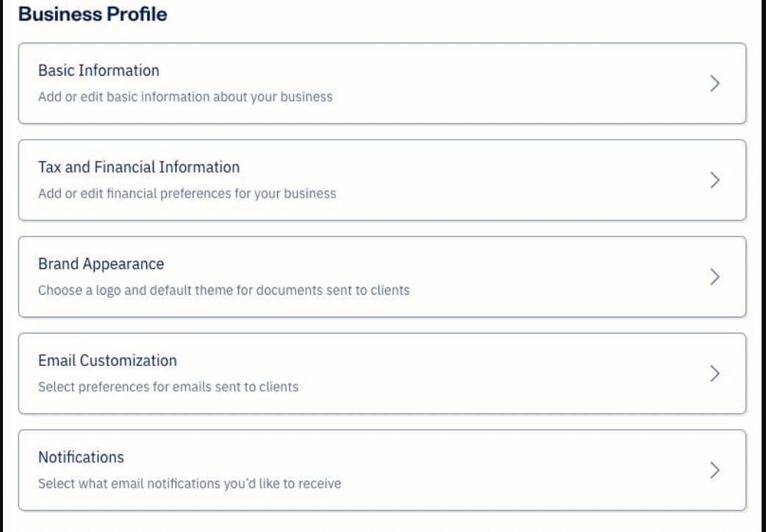Click the chevron on Basic Information card
The height and width of the screenshot is (532, 766).
pos(714,83)
